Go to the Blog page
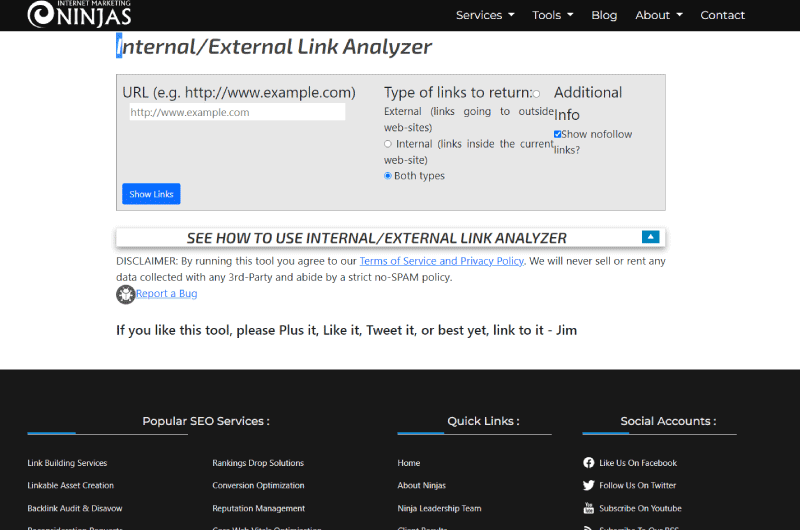Screen dimensions: 800x530 pyautogui.click(x=604, y=15)
